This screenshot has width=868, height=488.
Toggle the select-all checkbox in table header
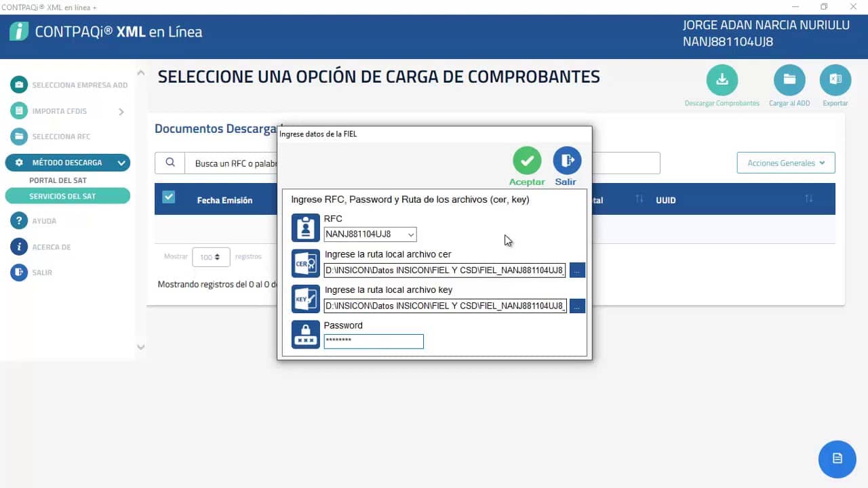pyautogui.click(x=169, y=197)
